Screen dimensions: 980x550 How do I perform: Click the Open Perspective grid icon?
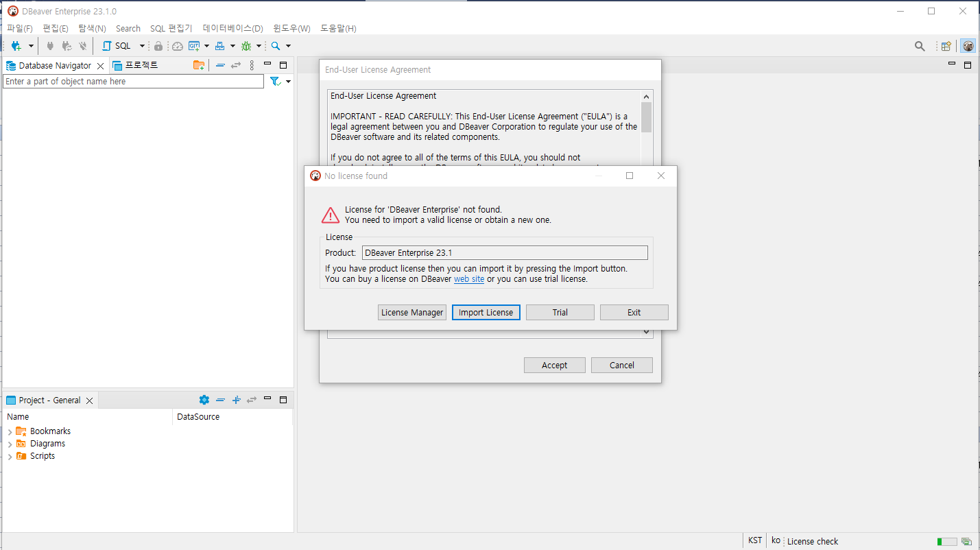946,46
